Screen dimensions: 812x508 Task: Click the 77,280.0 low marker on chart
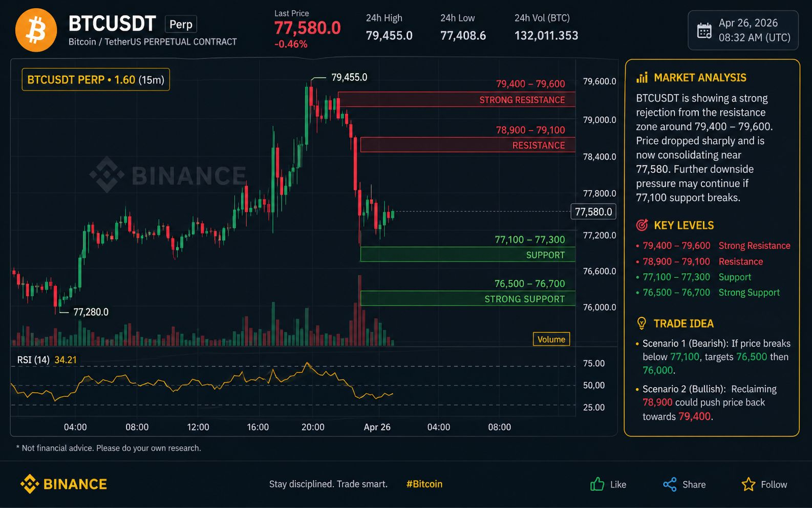click(91, 312)
